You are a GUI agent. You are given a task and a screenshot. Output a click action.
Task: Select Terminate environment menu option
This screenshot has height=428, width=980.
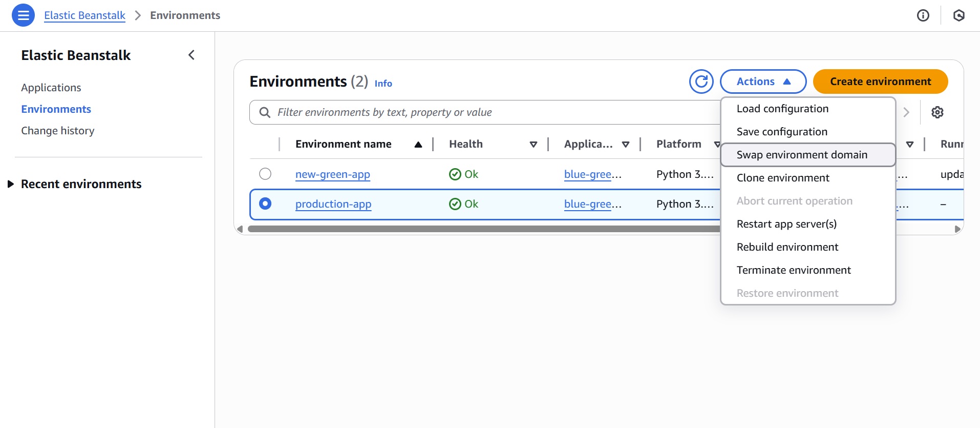794,270
